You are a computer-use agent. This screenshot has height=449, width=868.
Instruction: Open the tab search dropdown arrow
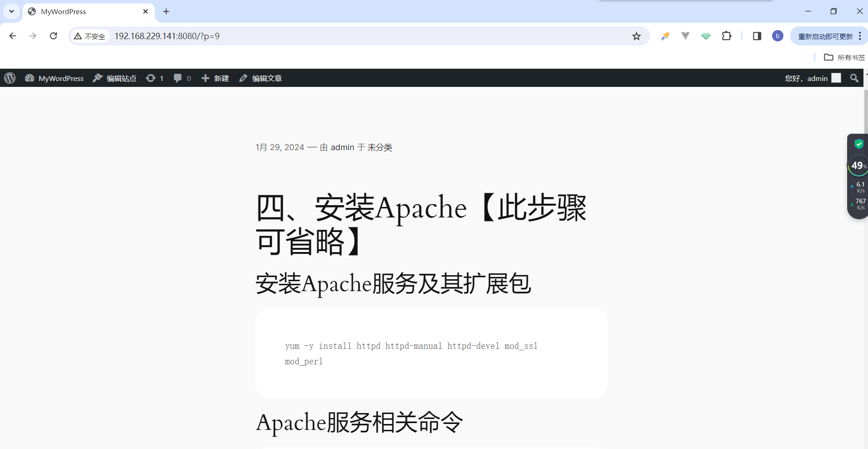(11, 11)
